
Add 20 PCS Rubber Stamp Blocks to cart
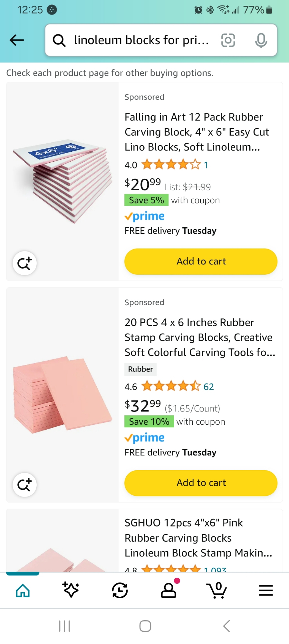pyautogui.click(x=201, y=483)
